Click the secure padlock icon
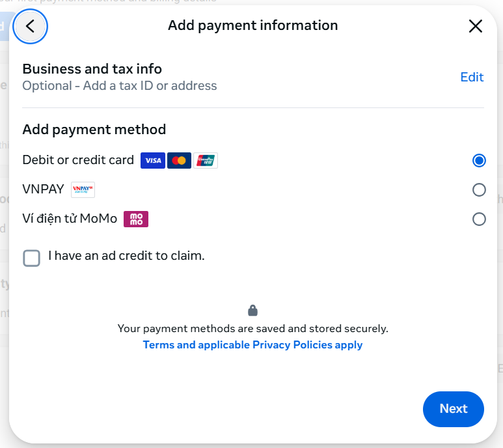 point(252,311)
